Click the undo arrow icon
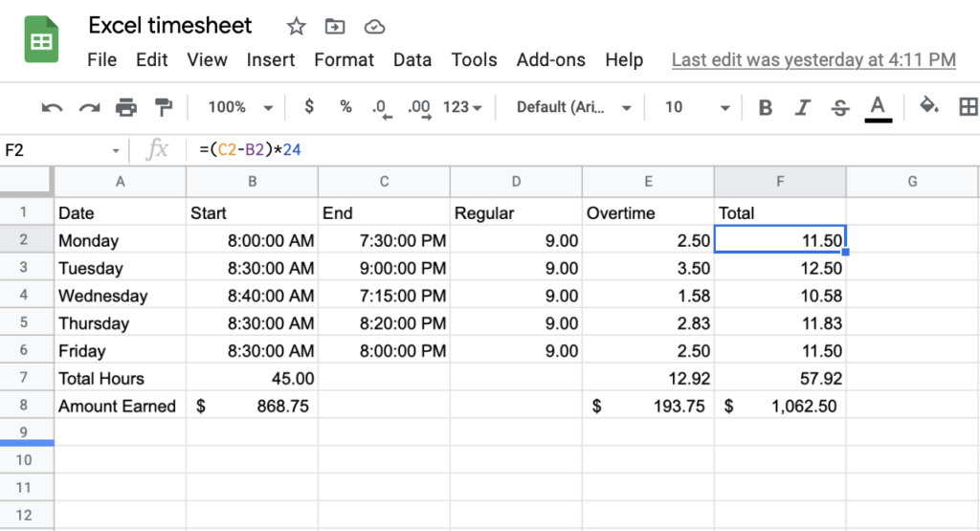Viewport: 980px width, 531px height. click(52, 108)
